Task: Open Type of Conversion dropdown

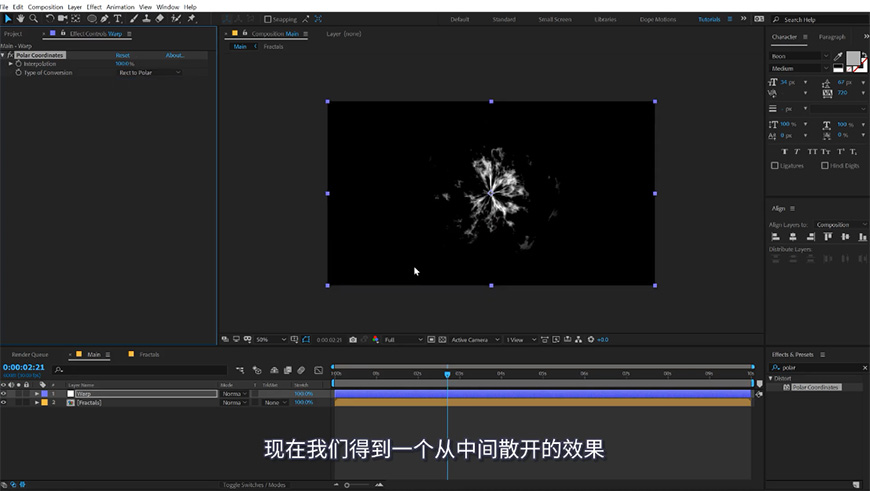Action: 150,73
